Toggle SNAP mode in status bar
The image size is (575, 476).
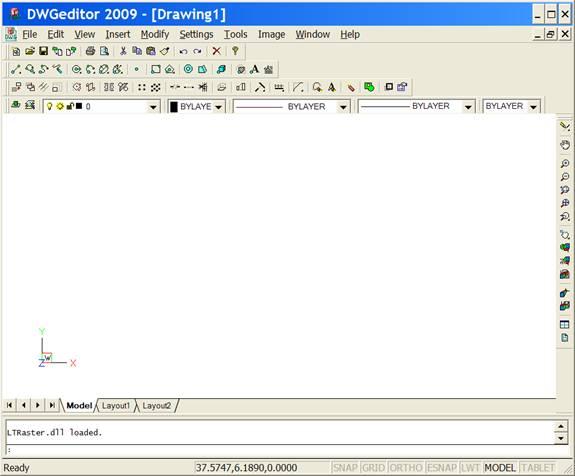tap(345, 468)
